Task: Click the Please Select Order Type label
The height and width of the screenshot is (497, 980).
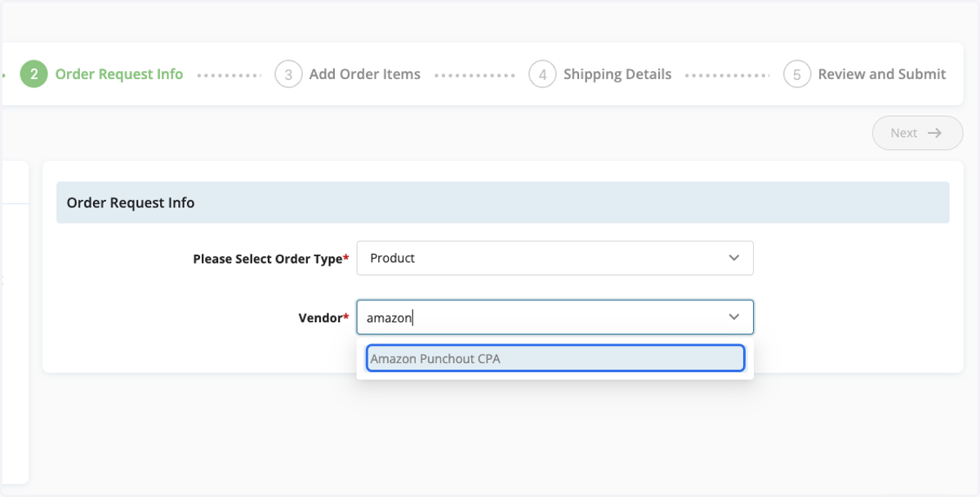Action: click(x=270, y=259)
